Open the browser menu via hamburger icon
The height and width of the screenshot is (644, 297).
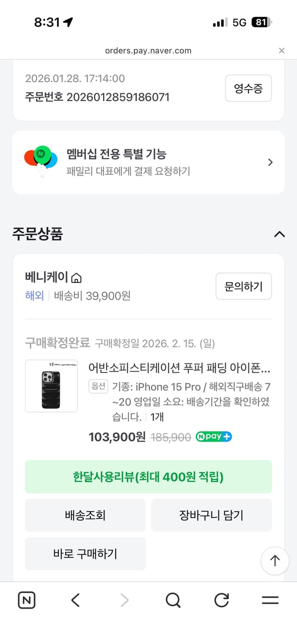click(270, 600)
